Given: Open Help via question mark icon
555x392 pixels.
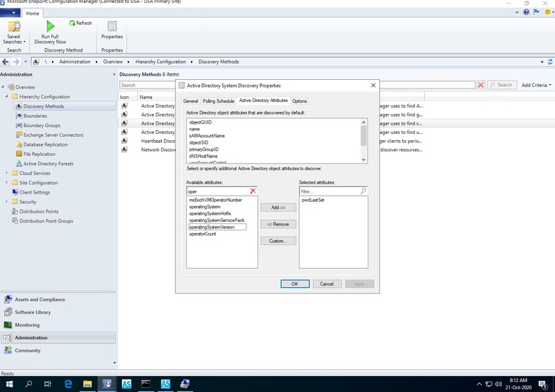Looking at the screenshot, I should 527,12.
